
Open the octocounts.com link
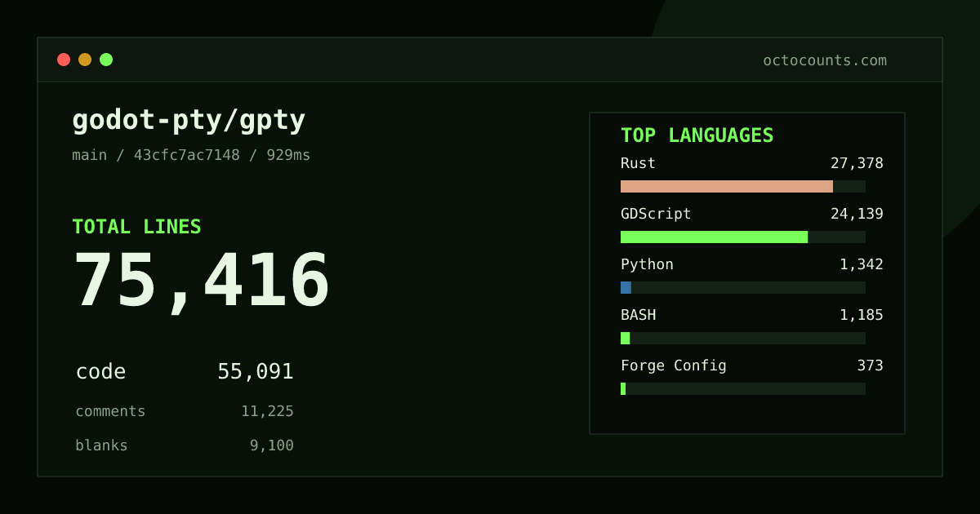825,60
